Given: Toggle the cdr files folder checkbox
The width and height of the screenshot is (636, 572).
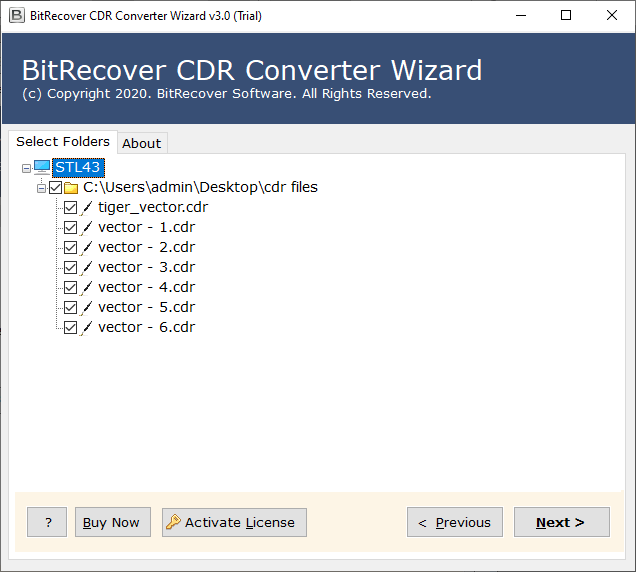Looking at the screenshot, I should click(x=55, y=188).
